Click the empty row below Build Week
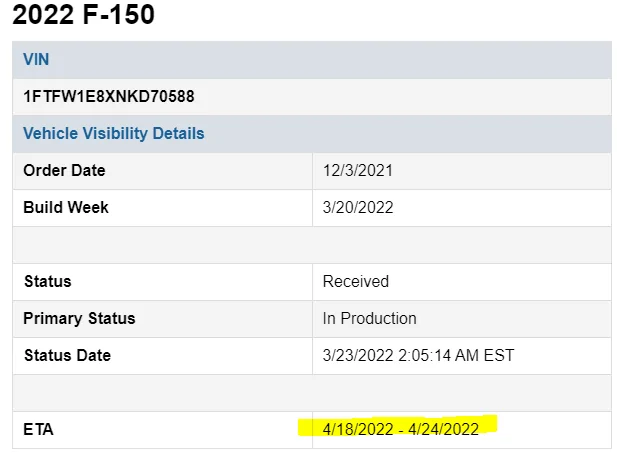Viewport: 617px width, 456px height. [311, 244]
